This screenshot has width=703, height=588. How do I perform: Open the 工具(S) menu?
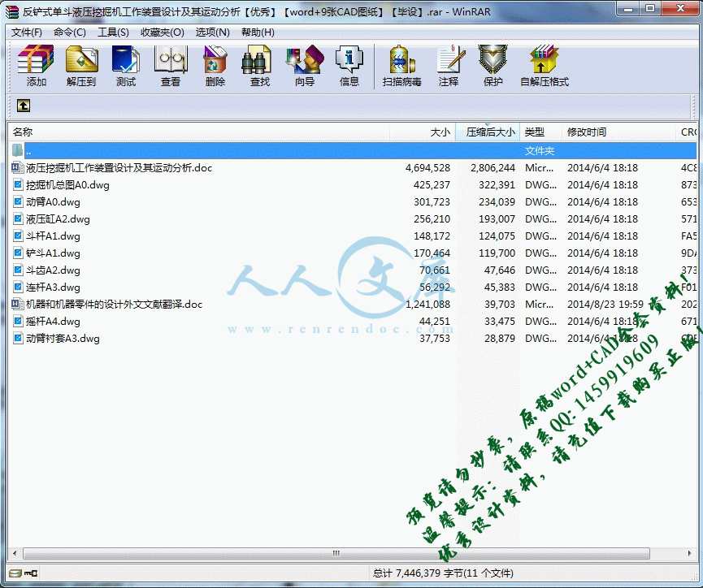[113, 32]
